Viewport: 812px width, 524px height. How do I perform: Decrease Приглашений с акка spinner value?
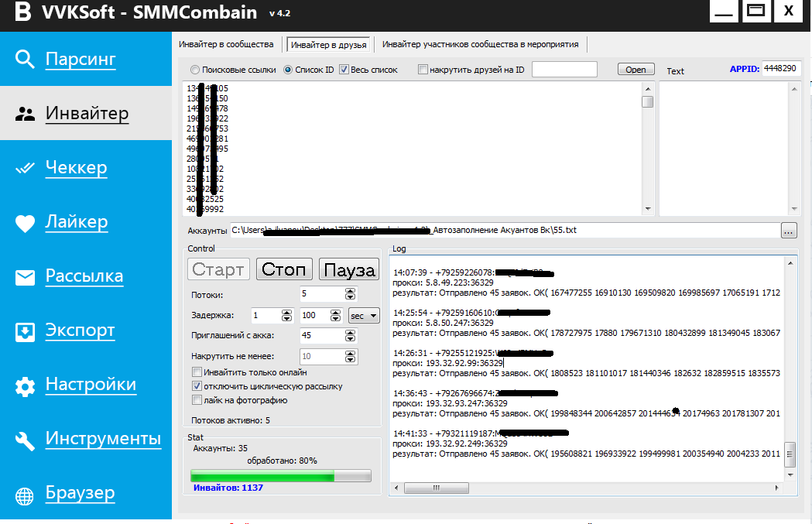[x=350, y=339]
